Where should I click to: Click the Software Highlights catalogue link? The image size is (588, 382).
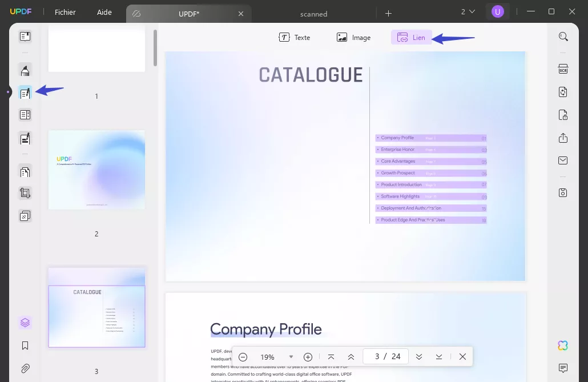click(431, 196)
